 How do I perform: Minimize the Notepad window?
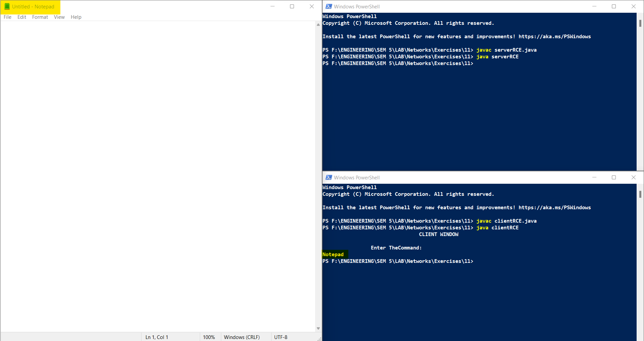click(x=273, y=6)
